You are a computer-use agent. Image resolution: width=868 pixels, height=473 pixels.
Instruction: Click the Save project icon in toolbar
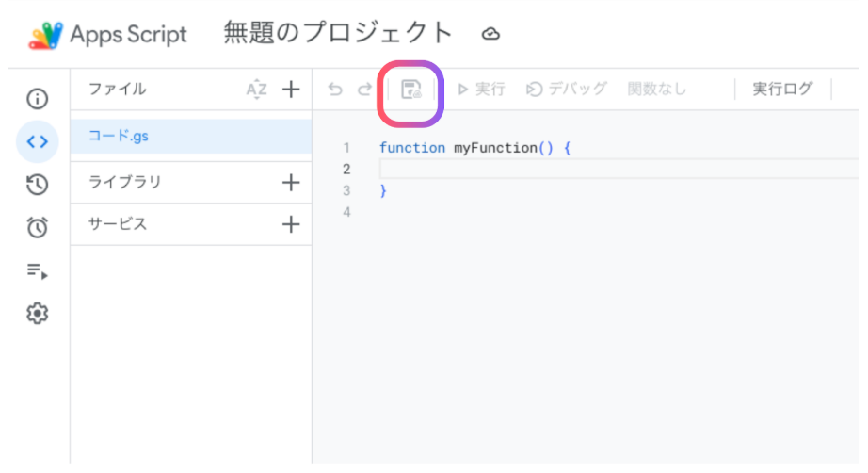411,90
